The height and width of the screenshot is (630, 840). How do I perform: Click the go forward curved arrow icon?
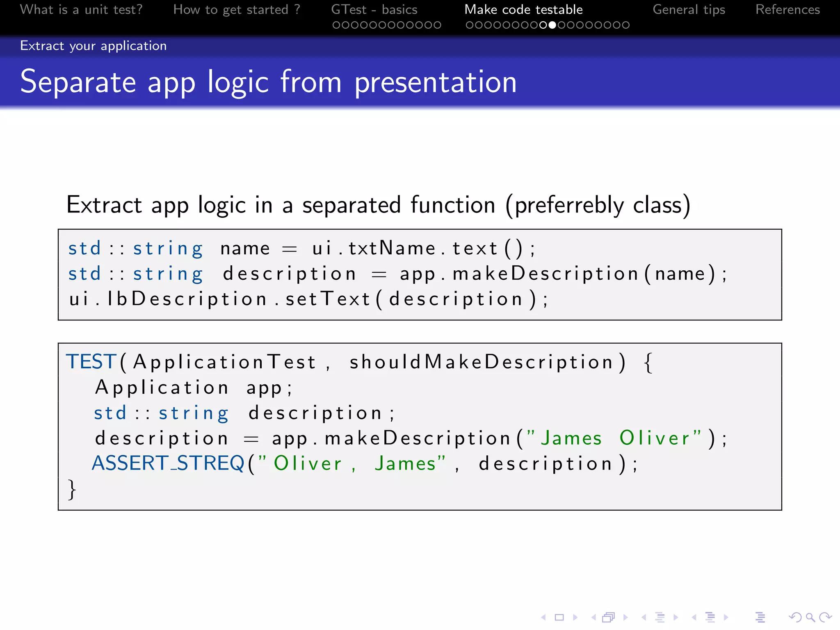825,617
